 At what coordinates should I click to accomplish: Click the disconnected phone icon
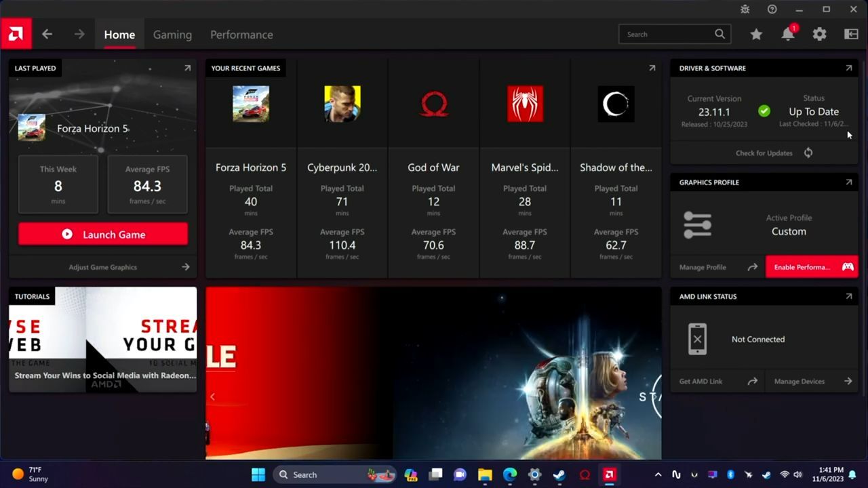coord(697,339)
